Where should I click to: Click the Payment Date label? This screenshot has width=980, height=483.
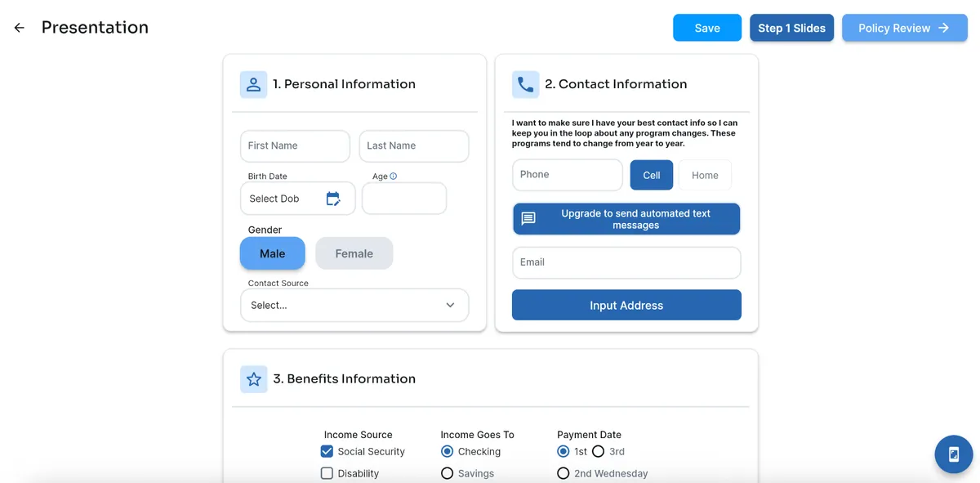click(x=589, y=435)
